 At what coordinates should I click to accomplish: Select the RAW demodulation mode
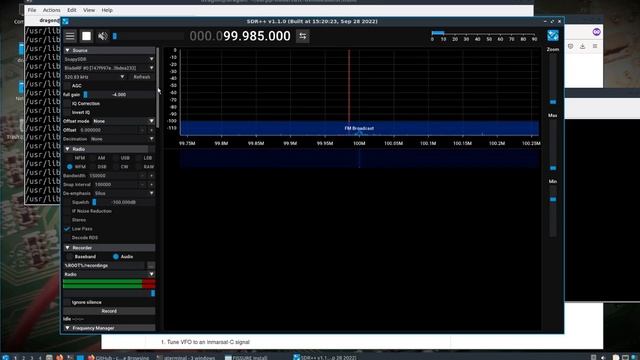coord(144,167)
